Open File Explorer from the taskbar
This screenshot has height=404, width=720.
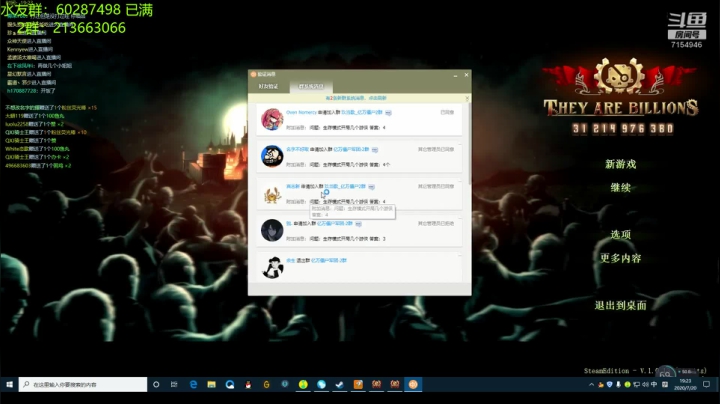pos(211,384)
